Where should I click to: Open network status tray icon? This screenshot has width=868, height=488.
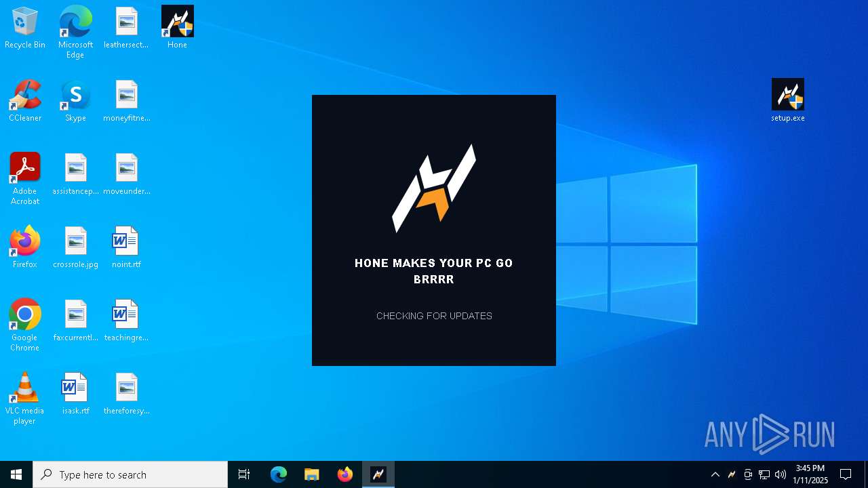pos(764,474)
